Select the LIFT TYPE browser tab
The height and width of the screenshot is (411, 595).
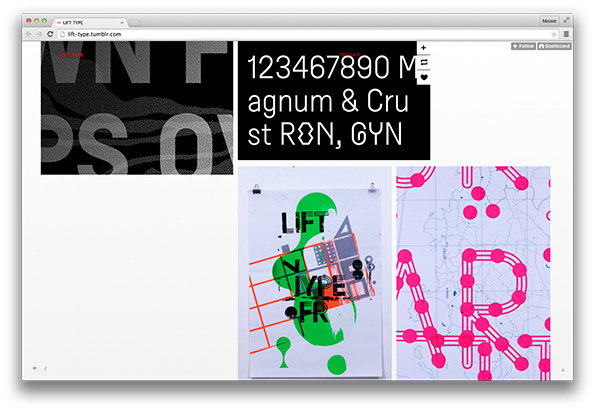coord(90,23)
